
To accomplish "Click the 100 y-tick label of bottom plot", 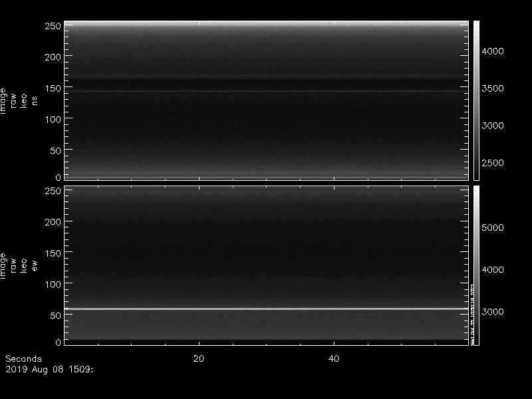I will [x=53, y=284].
